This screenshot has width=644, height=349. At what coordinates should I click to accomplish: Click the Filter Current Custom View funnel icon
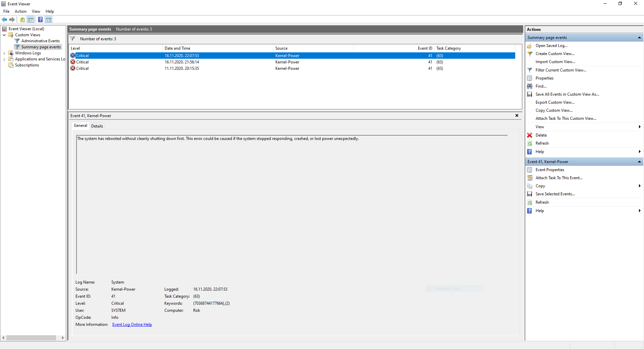[530, 70]
